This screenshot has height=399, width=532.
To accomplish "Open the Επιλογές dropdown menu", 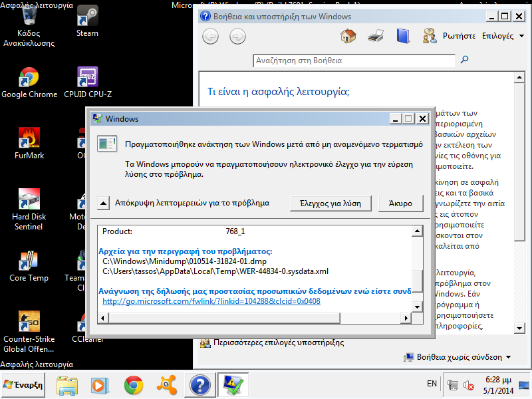I will (x=503, y=36).
